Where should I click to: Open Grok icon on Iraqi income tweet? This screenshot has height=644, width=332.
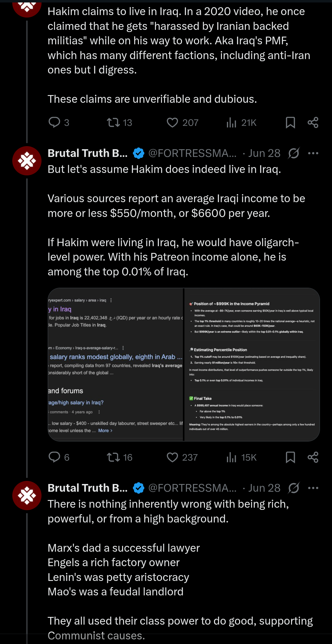tap(294, 153)
